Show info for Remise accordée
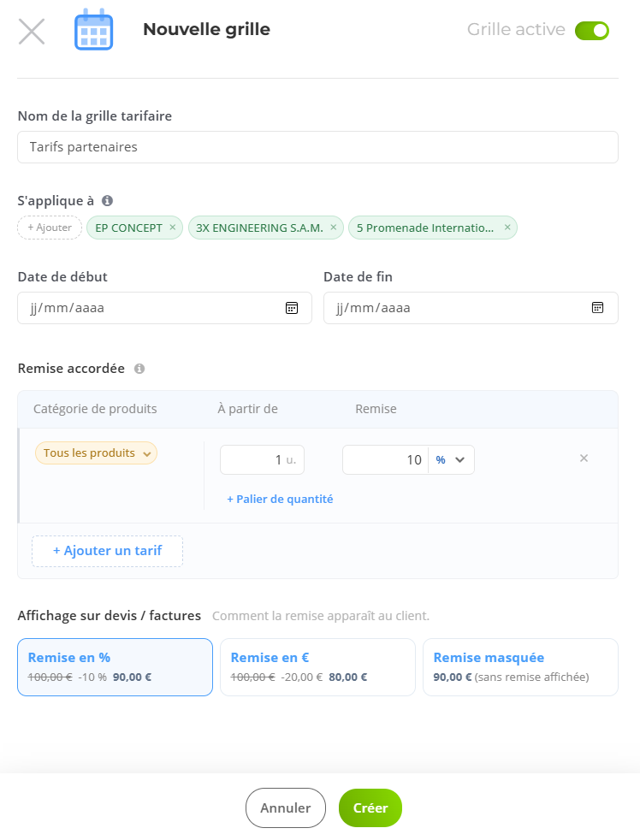This screenshot has height=840, width=640. click(x=139, y=369)
